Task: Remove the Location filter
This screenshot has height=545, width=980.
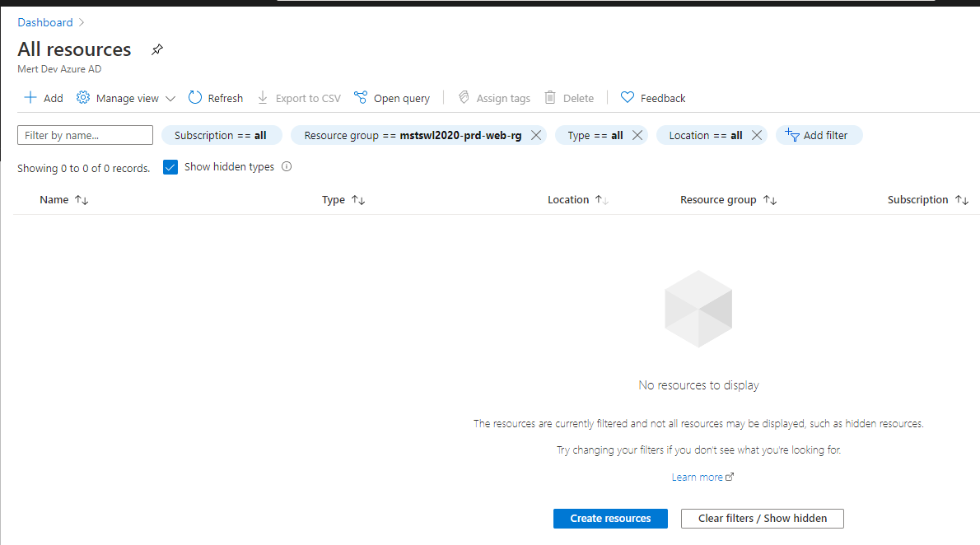Action: tap(757, 135)
